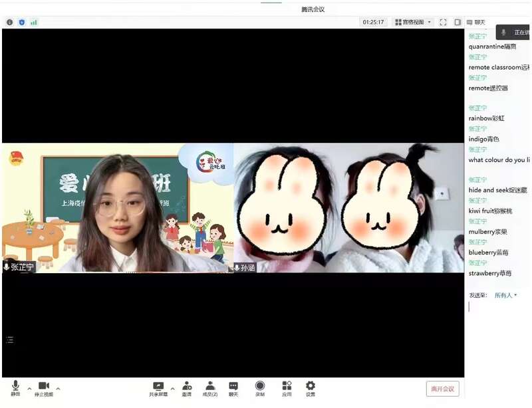Click the blue security shield icon
Screen dimensions: 532x408
point(21,22)
